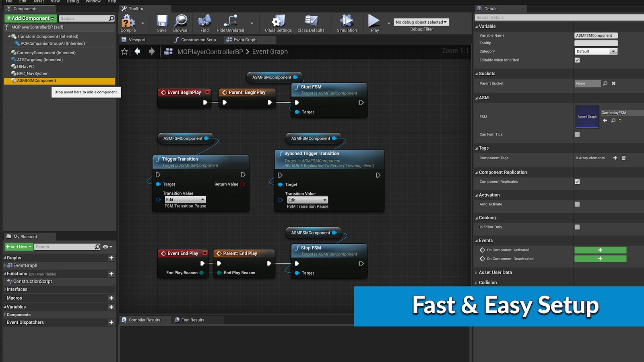
Task: Open Debug menu
Action: tap(72, 1)
